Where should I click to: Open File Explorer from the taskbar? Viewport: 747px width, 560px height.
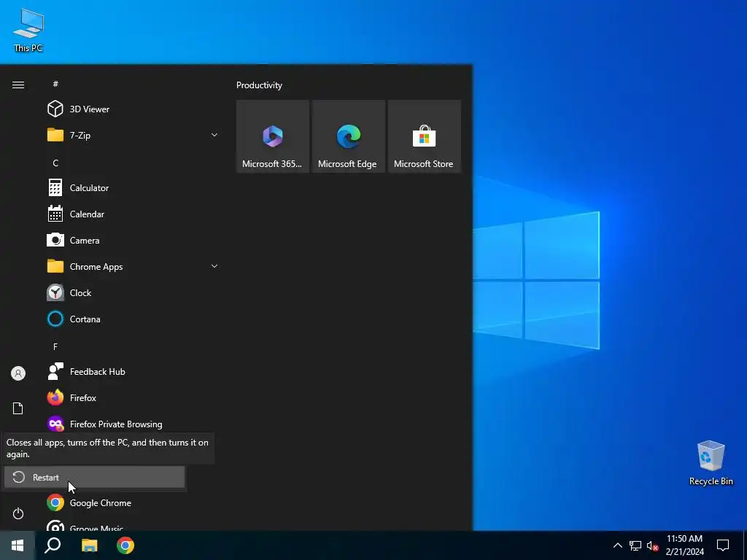pos(89,545)
